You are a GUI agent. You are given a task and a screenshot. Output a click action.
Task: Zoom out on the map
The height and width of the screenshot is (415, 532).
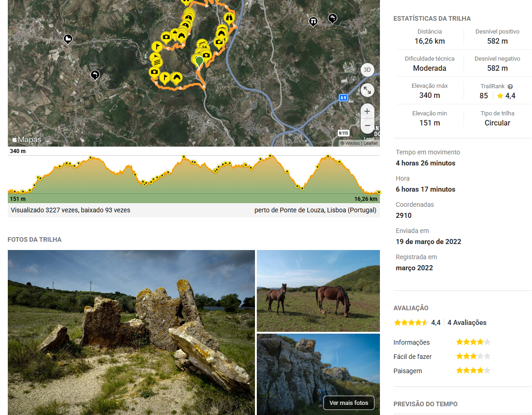pyautogui.click(x=367, y=125)
